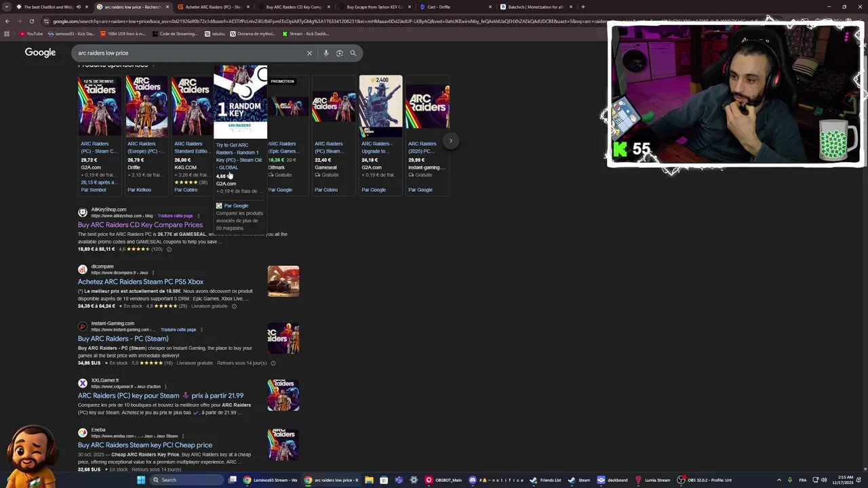Navigate back with browser back arrow
The width and height of the screenshot is (868, 488).
(x=7, y=21)
